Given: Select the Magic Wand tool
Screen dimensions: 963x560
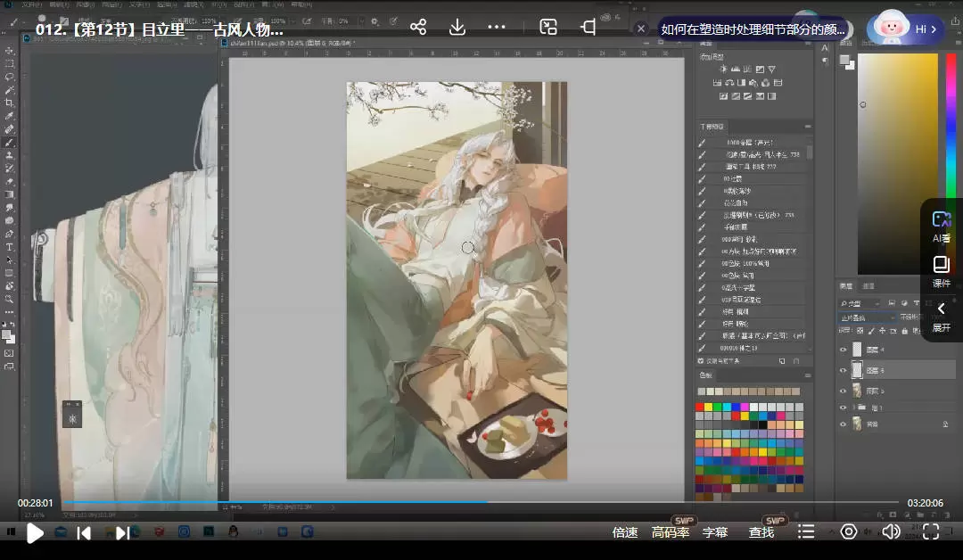Looking at the screenshot, I should 9,90.
